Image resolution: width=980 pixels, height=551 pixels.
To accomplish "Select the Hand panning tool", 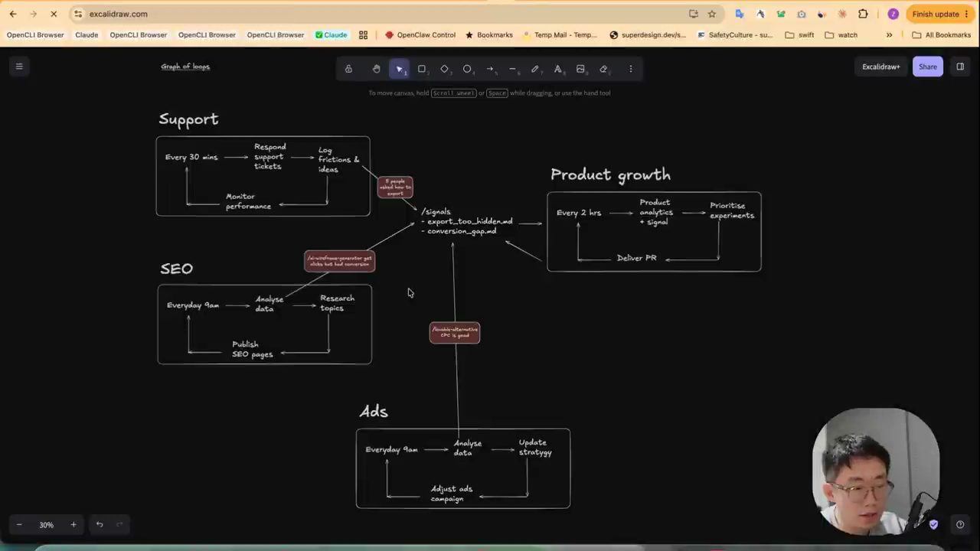I will coord(376,69).
